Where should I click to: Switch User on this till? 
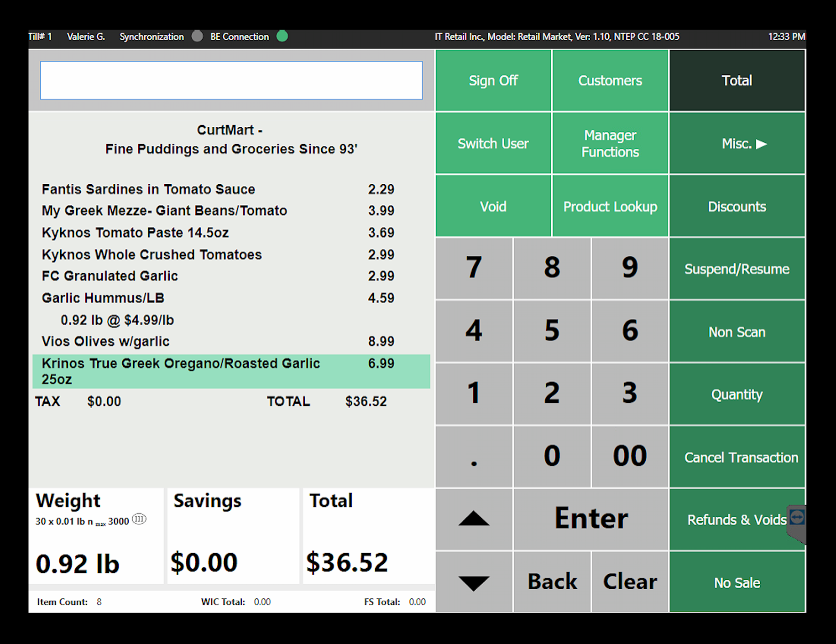pos(493,143)
